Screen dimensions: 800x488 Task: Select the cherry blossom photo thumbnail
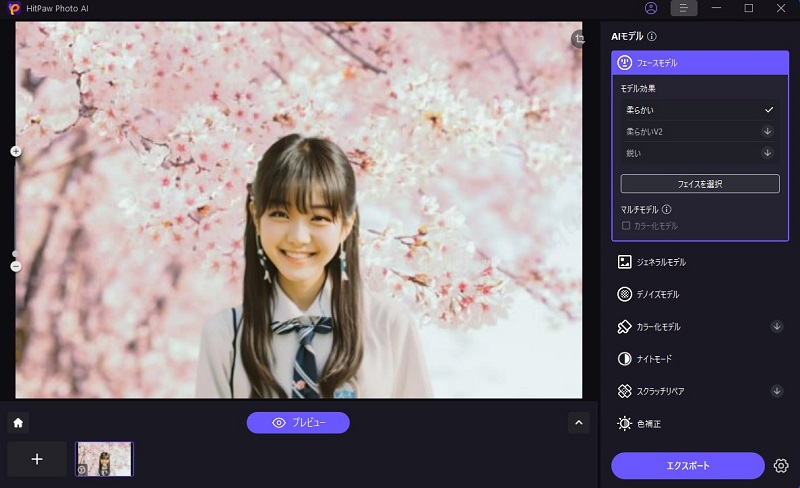pos(104,459)
